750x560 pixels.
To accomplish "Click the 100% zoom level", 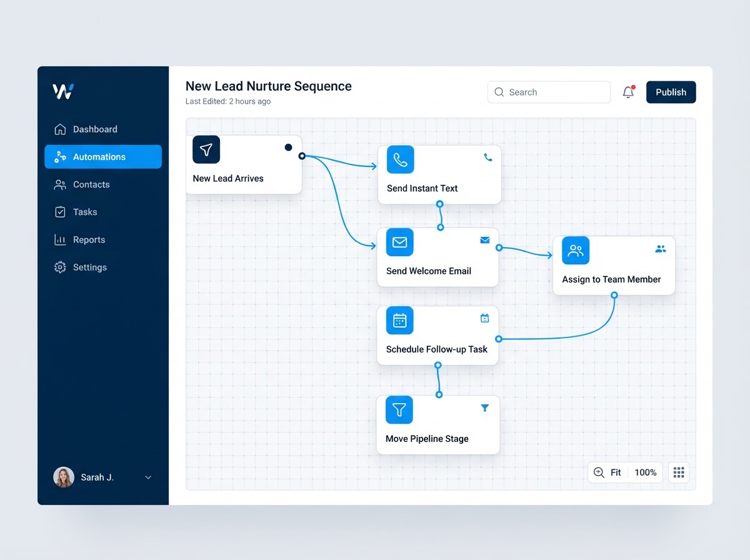I will (646, 472).
